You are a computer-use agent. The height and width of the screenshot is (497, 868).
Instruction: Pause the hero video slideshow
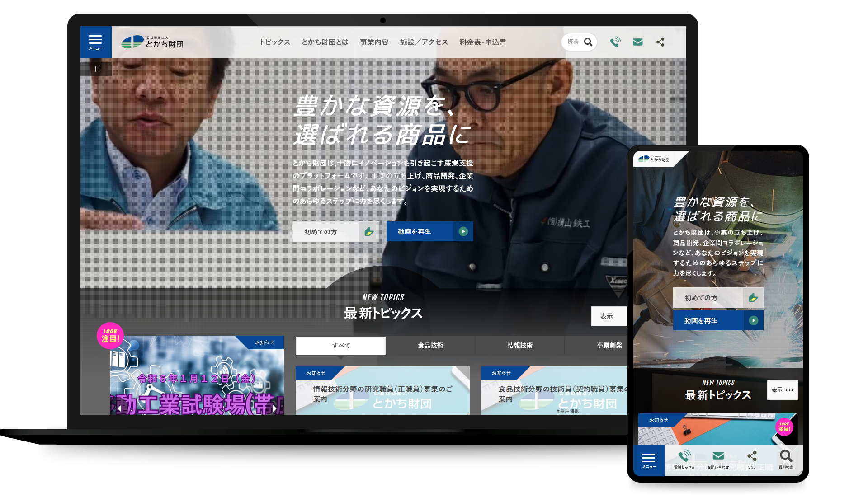click(96, 69)
